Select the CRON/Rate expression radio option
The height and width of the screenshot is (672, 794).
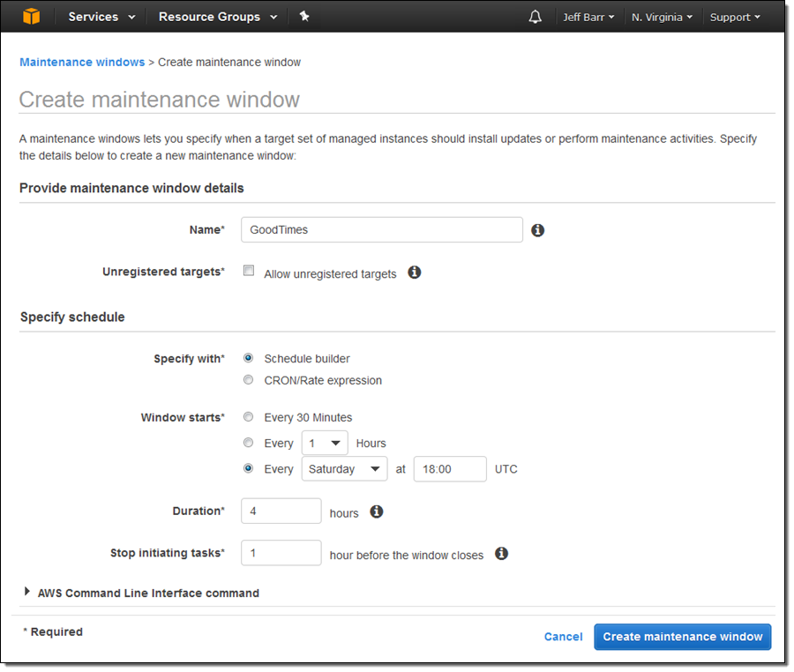coord(249,380)
